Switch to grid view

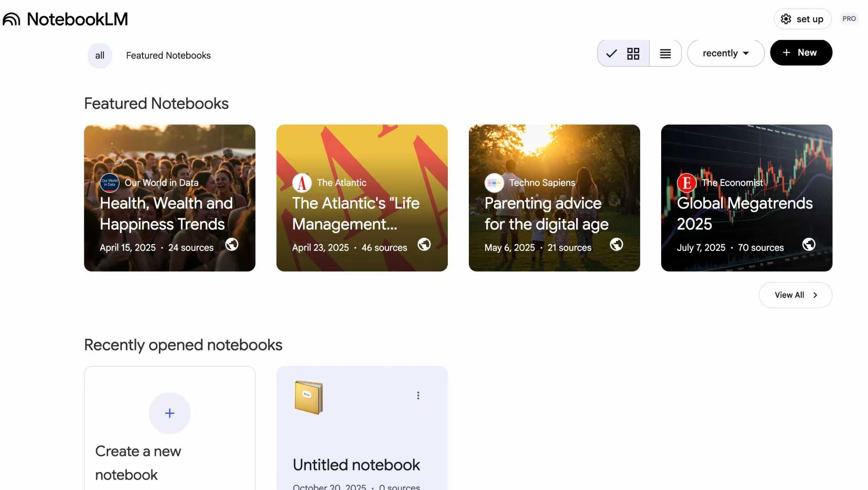click(x=633, y=53)
